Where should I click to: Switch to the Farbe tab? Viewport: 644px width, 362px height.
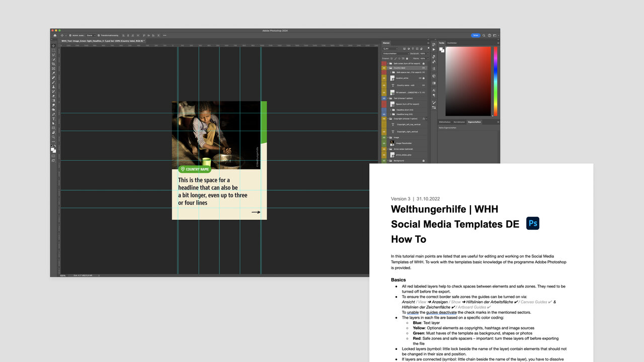(442, 43)
